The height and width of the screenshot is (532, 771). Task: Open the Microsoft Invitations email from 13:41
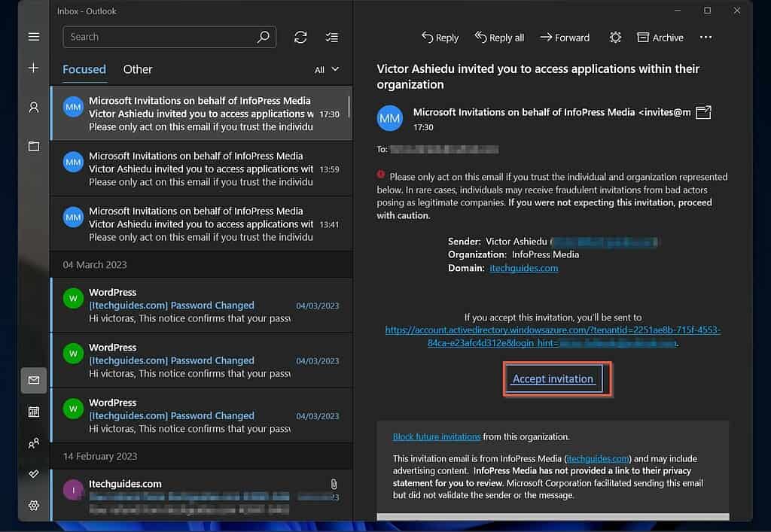pos(201,224)
